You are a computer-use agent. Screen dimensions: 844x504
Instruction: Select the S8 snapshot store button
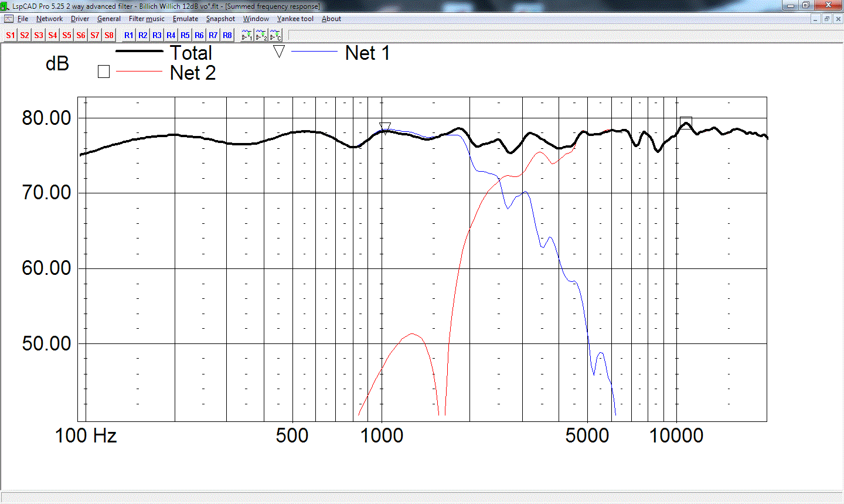point(109,35)
